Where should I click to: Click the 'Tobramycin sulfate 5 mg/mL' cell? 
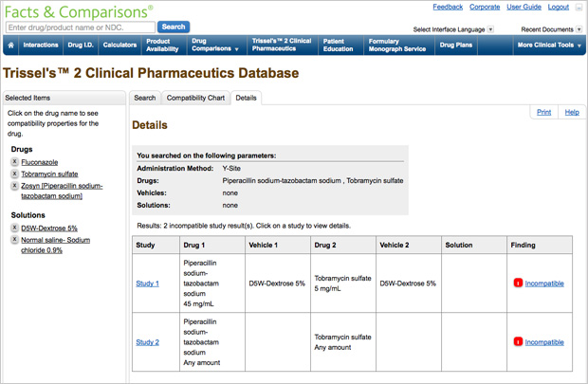(343, 283)
